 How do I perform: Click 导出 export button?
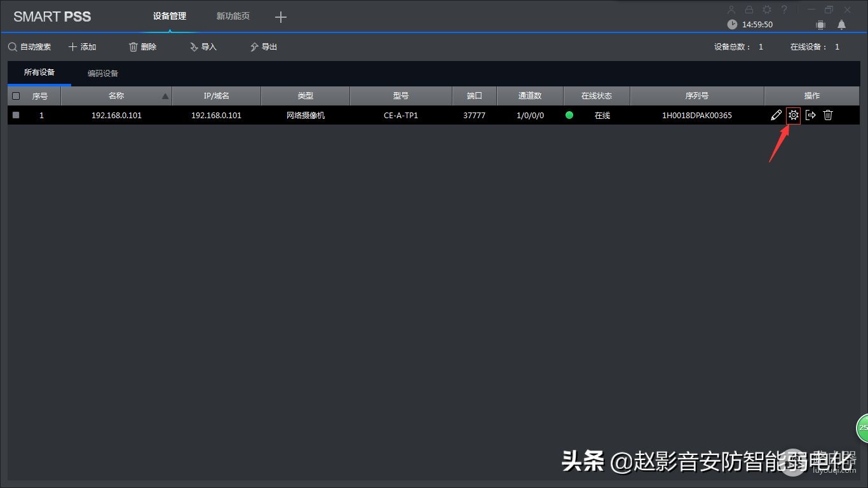[263, 47]
